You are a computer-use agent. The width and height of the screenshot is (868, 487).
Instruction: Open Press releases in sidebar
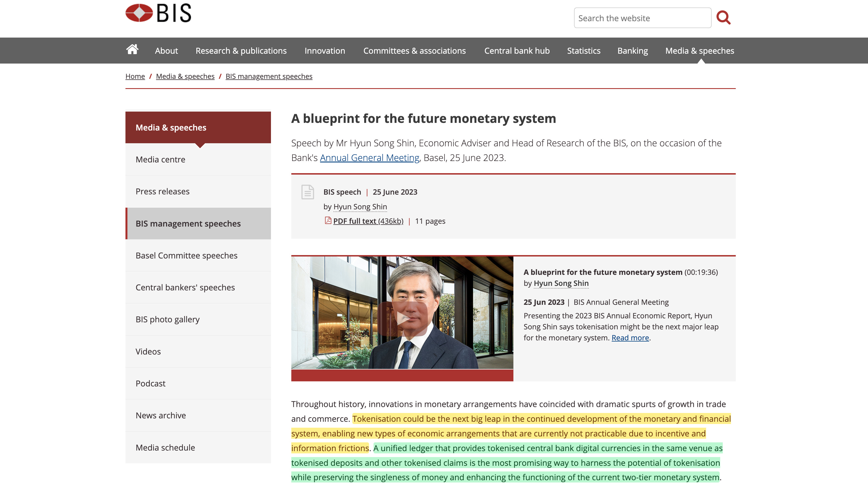162,191
